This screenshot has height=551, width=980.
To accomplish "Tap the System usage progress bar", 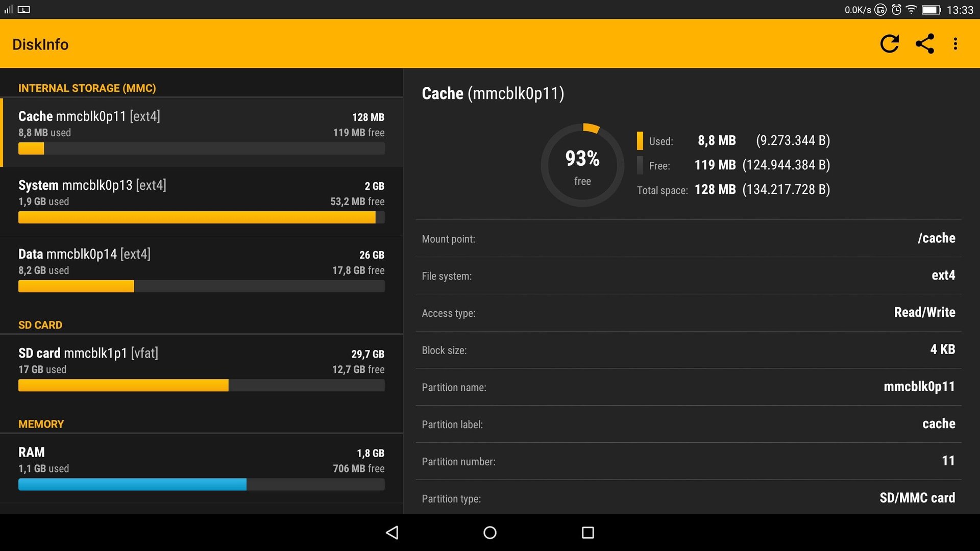I will click(202, 217).
